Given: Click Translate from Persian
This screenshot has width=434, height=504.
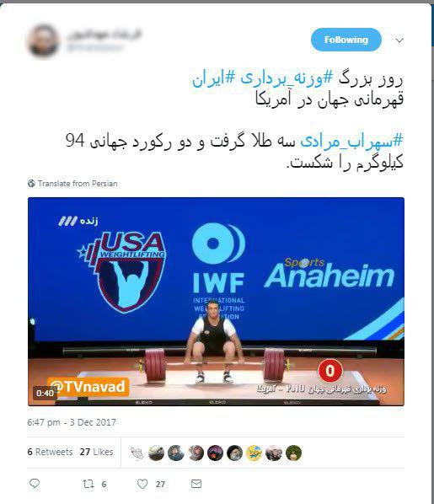Looking at the screenshot, I should (x=78, y=184).
